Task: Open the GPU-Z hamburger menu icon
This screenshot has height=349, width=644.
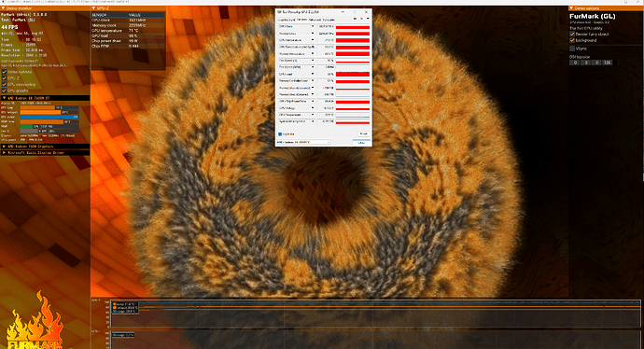Action: point(367,19)
